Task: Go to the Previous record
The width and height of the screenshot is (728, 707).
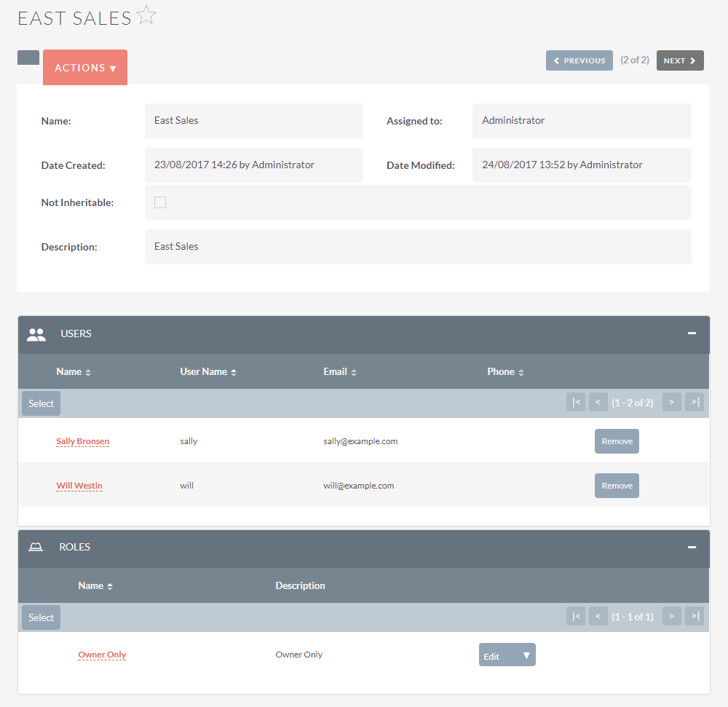Action: coord(579,60)
